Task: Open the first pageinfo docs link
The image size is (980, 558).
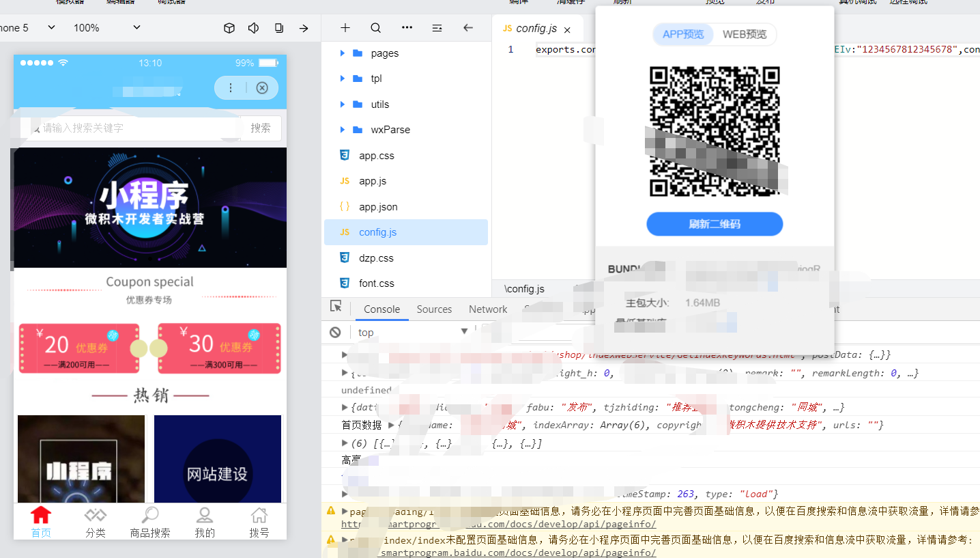Action: pos(498,524)
